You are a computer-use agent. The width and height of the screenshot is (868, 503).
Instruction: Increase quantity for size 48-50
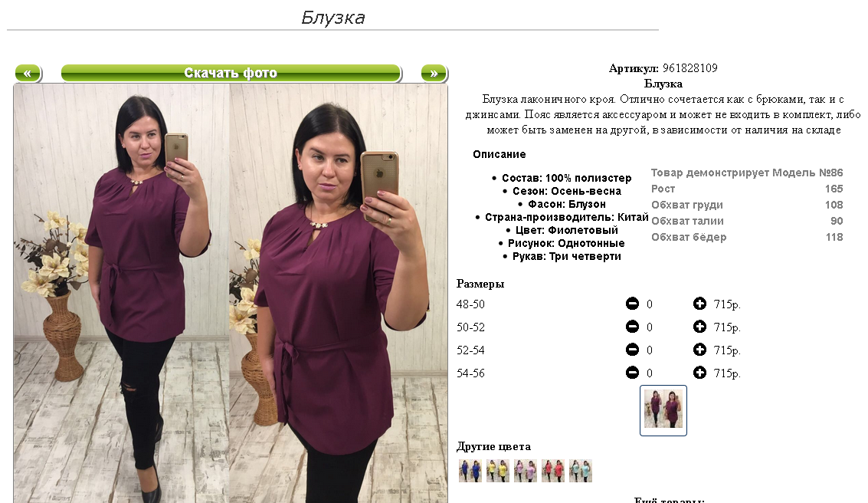pos(699,304)
